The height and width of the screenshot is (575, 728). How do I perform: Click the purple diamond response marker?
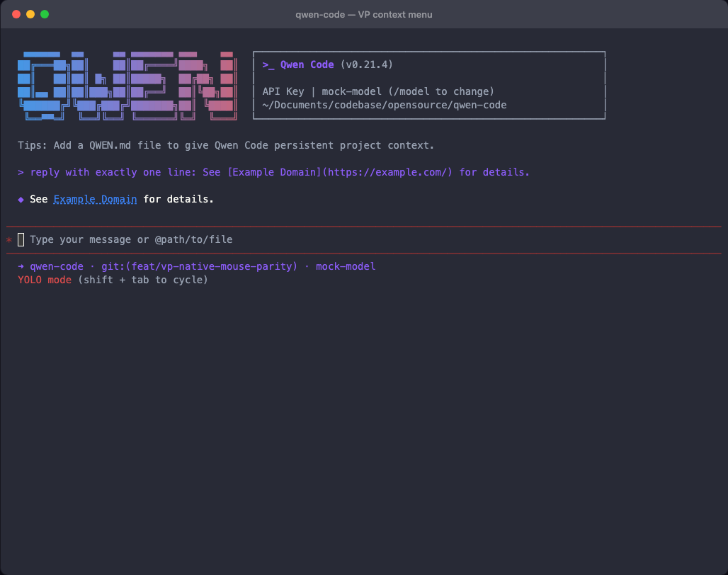coord(21,200)
